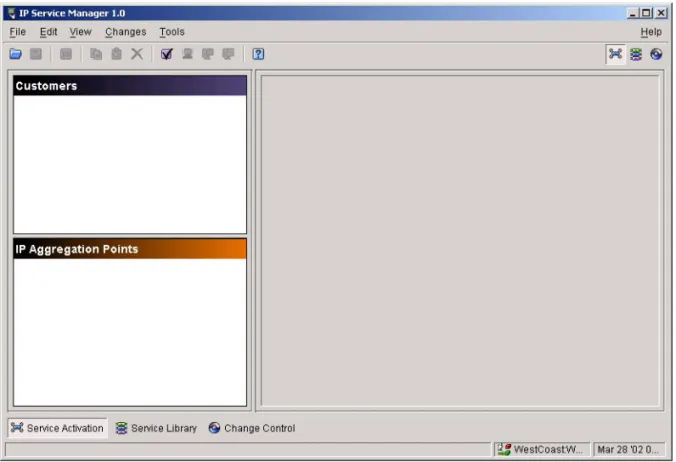Click the purple checkmark validate icon
Screen dimensions: 676x462
pos(167,54)
